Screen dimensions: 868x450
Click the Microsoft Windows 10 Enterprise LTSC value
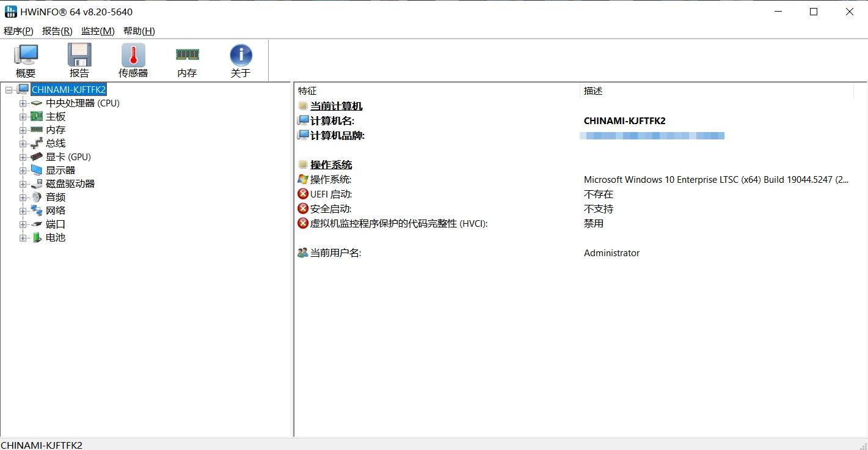point(716,180)
